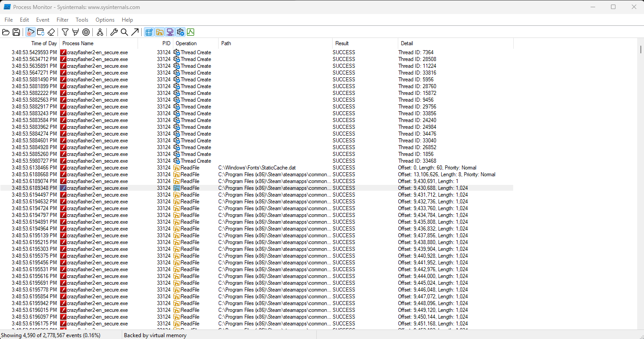The width and height of the screenshot is (644, 339).
Task: Toggle Show Network Activity filter
Action: pyautogui.click(x=170, y=32)
